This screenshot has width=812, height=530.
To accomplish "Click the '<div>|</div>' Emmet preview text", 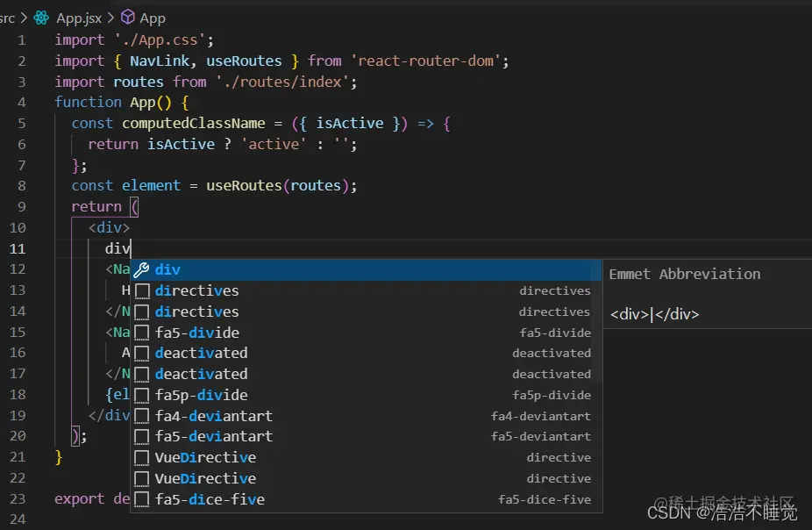I will (654, 314).
